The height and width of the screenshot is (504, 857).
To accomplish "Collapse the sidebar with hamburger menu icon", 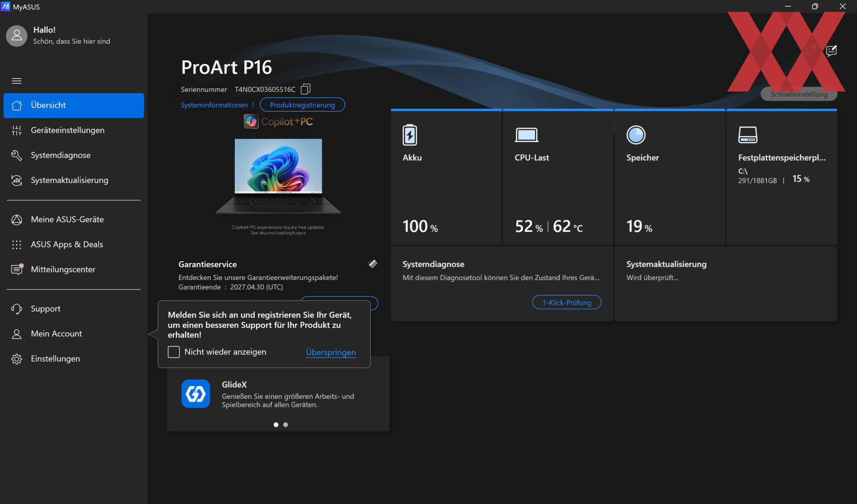I will 17,81.
